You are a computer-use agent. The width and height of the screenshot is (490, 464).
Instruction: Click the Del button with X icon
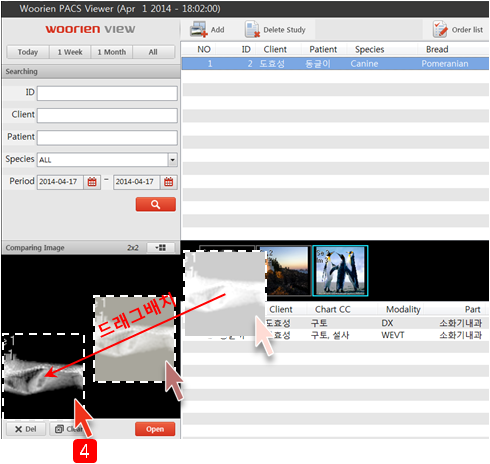[x=26, y=429]
